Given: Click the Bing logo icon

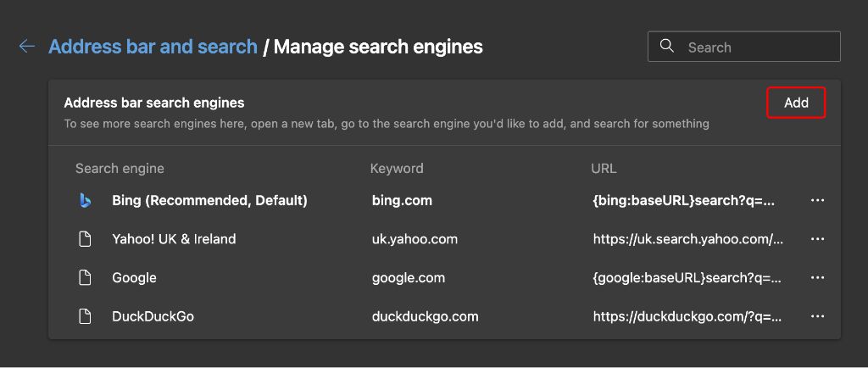Looking at the screenshot, I should tap(85, 200).
